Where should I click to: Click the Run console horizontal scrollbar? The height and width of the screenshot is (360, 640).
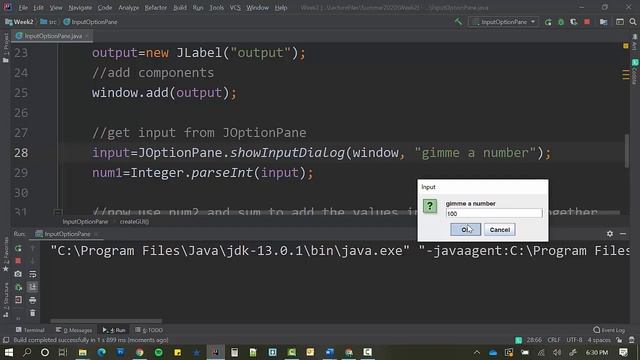(106, 321)
